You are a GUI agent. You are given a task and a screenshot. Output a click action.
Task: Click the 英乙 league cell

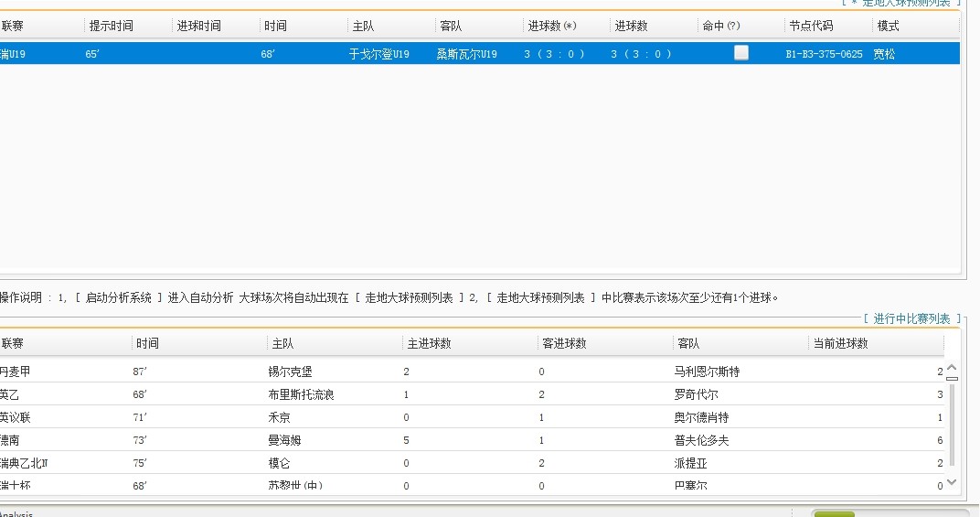click(x=9, y=394)
